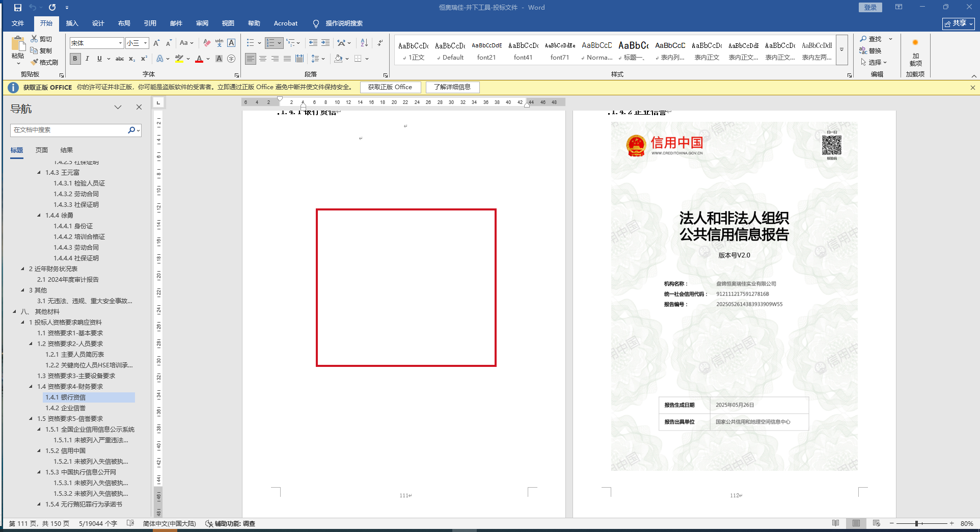Open the Acrobat ribbon tab
This screenshot has width=980, height=532.
pyautogui.click(x=286, y=23)
